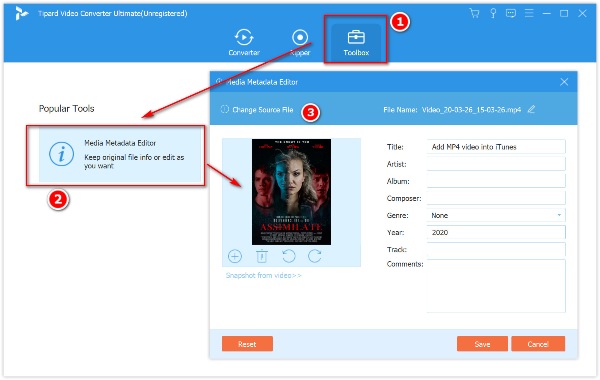600x380 pixels.
Task: Click the register key icon
Action: 493,13
